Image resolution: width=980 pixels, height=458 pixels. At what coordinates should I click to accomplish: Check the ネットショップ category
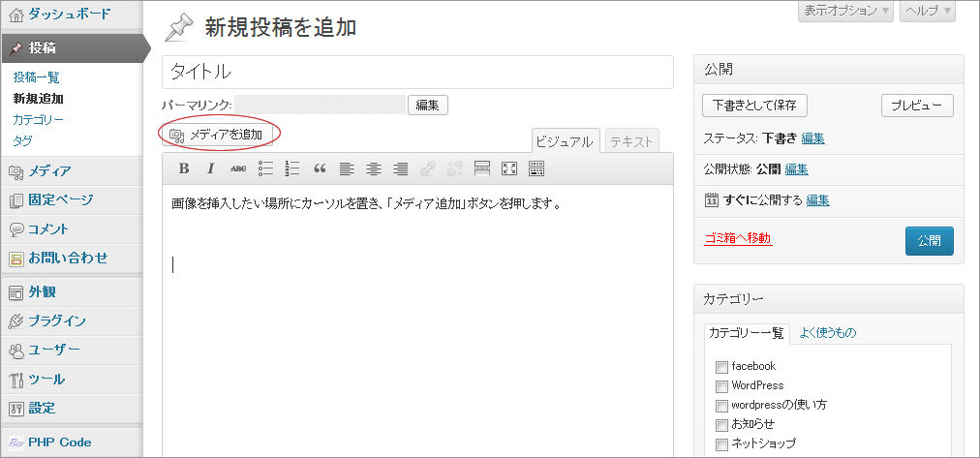721,444
